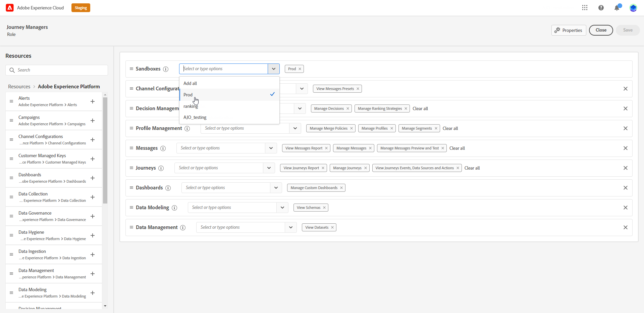Click the Resources search field
Screen dimensions: 644x313
[57, 70]
